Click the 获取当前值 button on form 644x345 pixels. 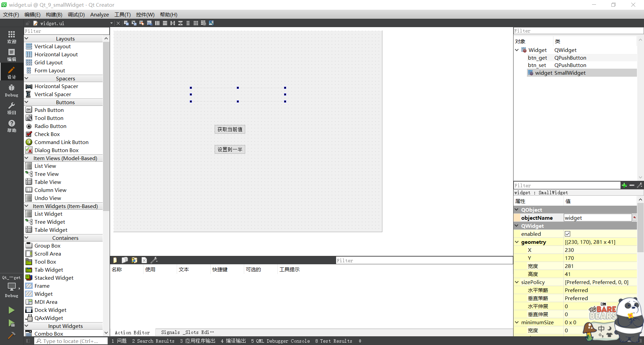(230, 129)
